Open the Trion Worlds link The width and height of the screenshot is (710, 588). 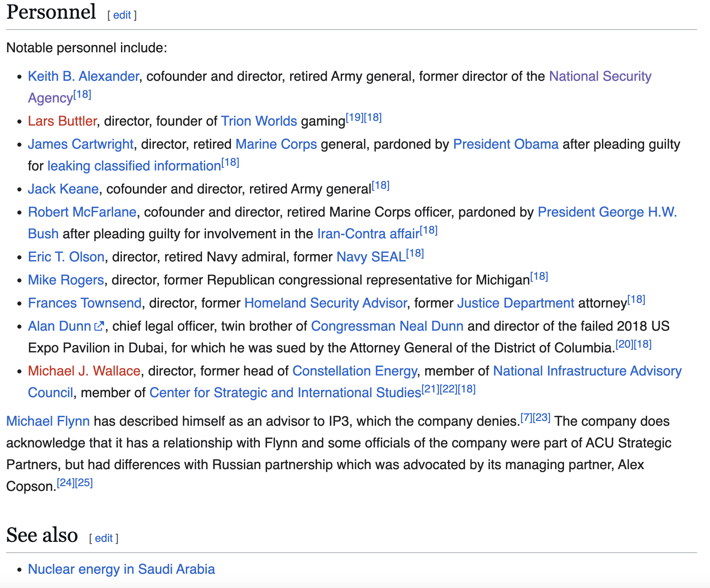259,121
